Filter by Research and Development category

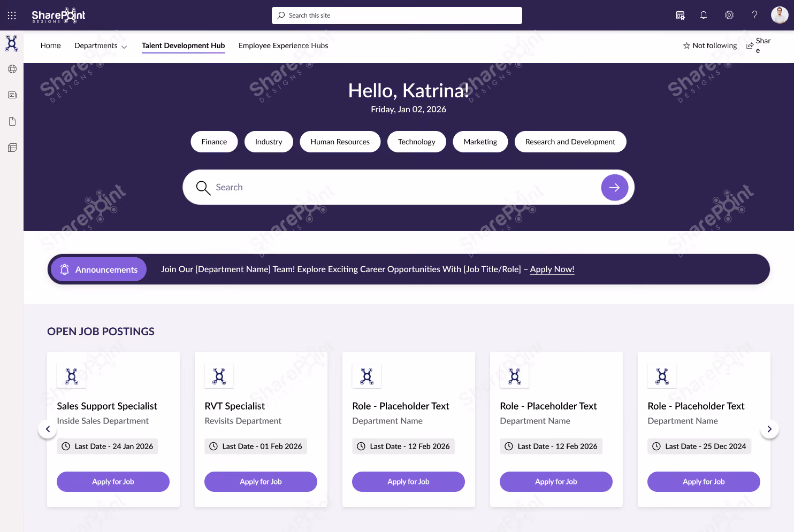click(570, 142)
